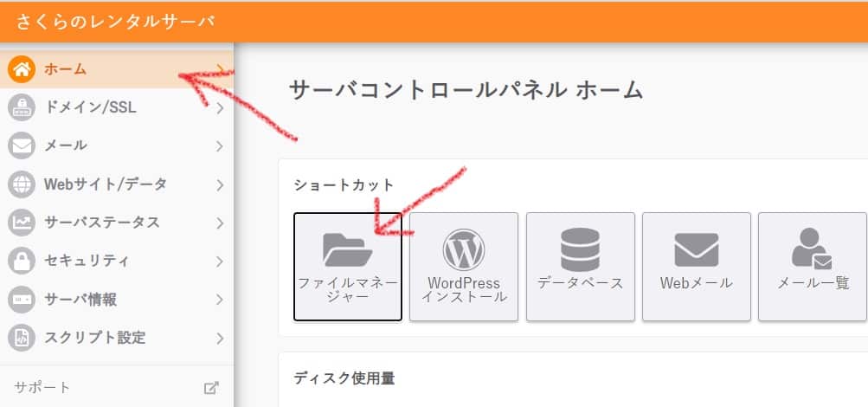Open the WordPress Install shortcut
Viewport: 868px width, 407px height.
pyautogui.click(x=463, y=266)
